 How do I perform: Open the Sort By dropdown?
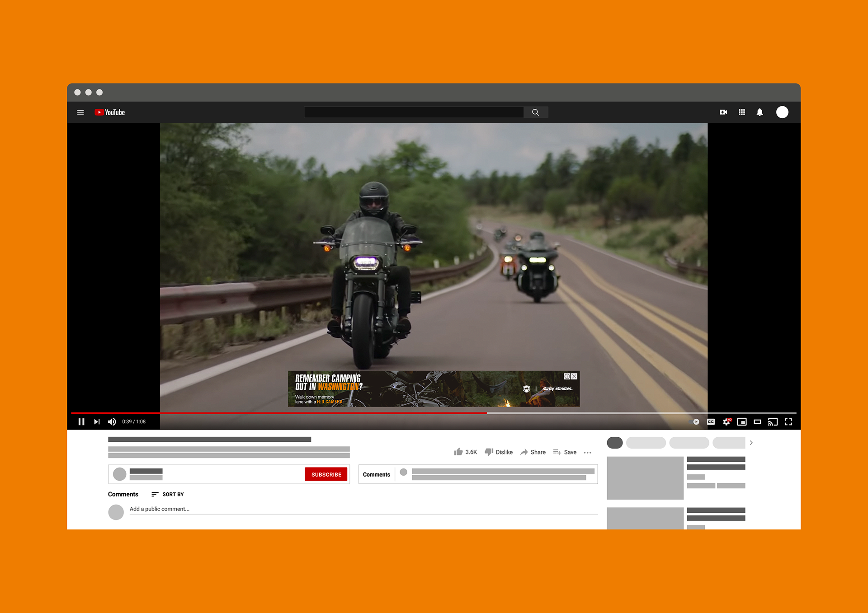point(168,494)
